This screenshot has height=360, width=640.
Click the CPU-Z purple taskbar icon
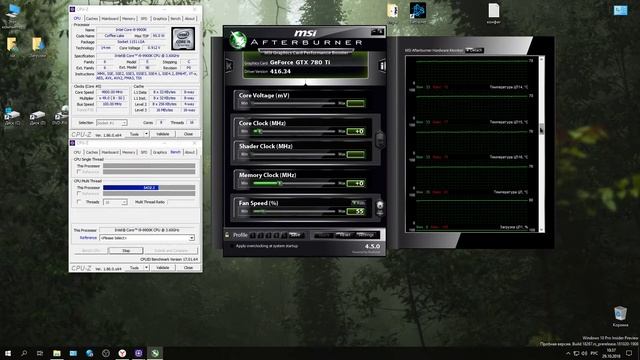point(138,353)
